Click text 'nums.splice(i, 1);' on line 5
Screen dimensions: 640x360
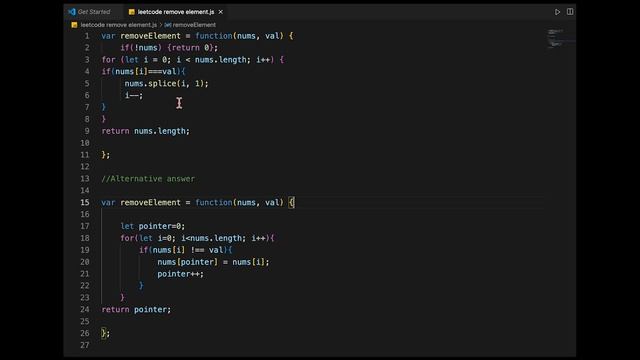tap(166, 84)
